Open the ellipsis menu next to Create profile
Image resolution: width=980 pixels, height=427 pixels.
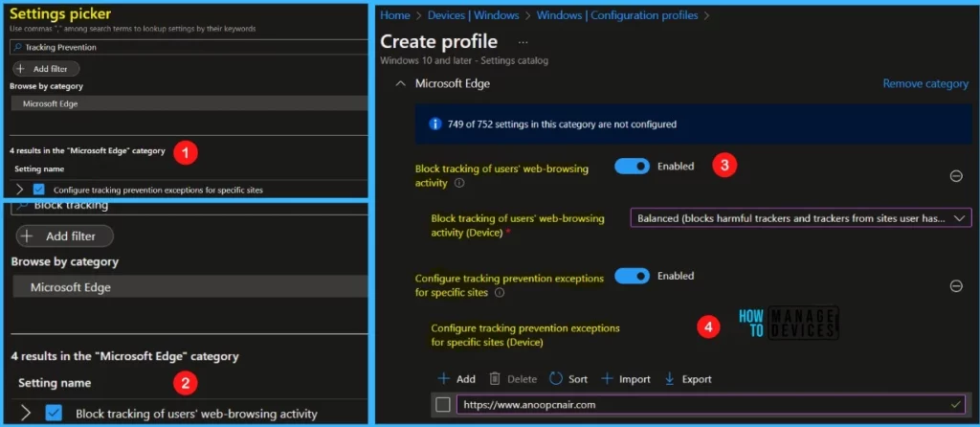[523, 42]
